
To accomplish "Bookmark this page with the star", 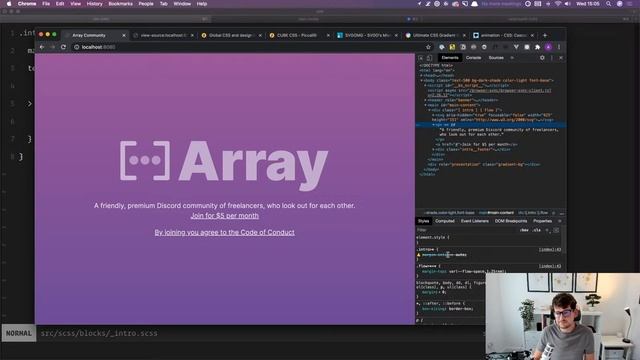I will coord(428,47).
